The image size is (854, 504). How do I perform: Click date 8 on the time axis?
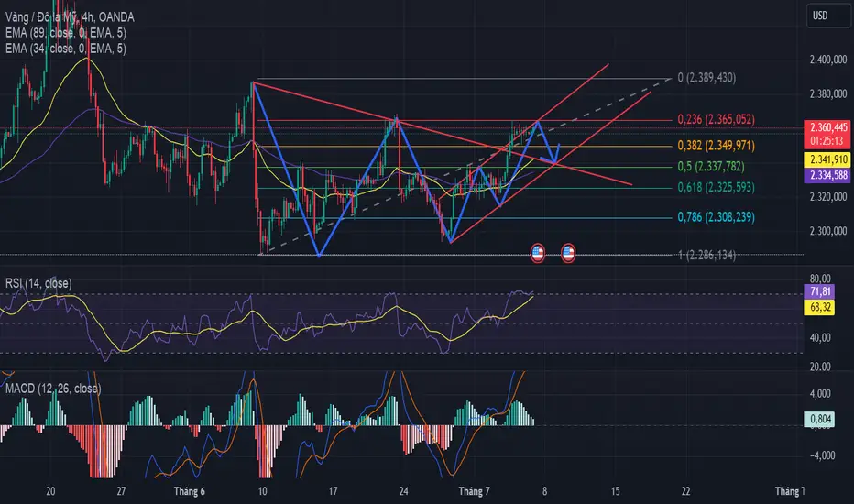tap(544, 491)
